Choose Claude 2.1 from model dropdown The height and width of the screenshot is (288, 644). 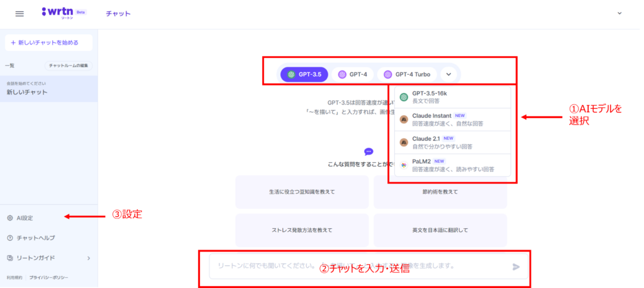[453, 142]
